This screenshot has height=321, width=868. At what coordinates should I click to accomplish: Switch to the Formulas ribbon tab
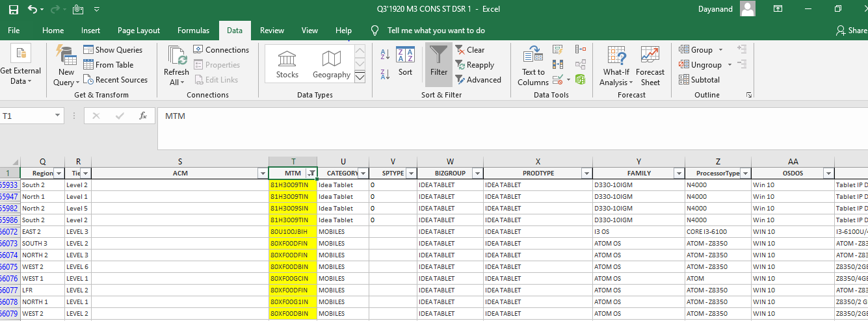click(193, 31)
